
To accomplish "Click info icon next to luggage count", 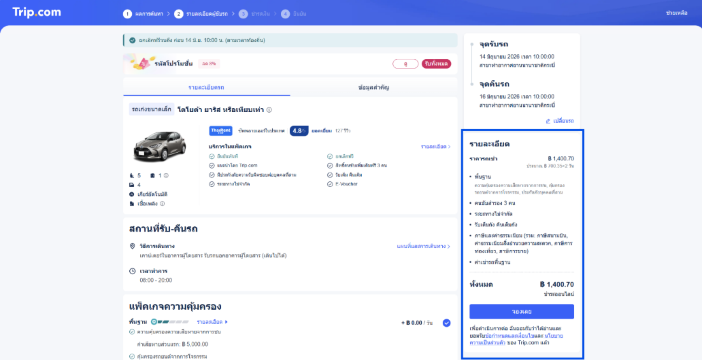I will coord(166,176).
